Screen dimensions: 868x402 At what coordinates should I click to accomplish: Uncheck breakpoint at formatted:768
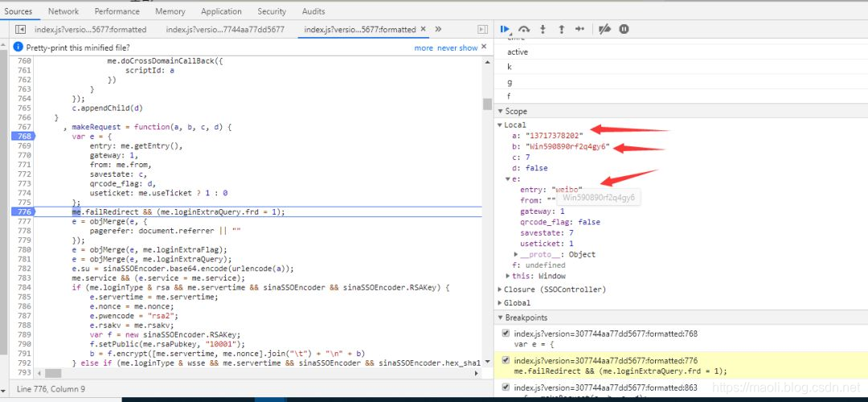(505, 334)
